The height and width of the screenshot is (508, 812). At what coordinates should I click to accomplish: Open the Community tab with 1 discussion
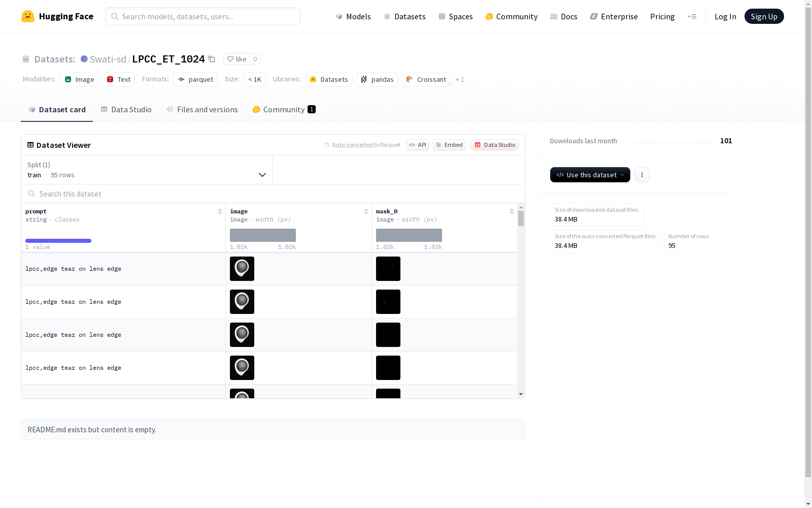284,109
